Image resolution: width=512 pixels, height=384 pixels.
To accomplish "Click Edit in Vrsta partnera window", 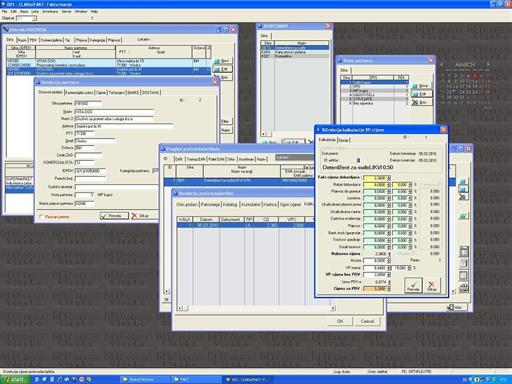I will coord(421,94).
